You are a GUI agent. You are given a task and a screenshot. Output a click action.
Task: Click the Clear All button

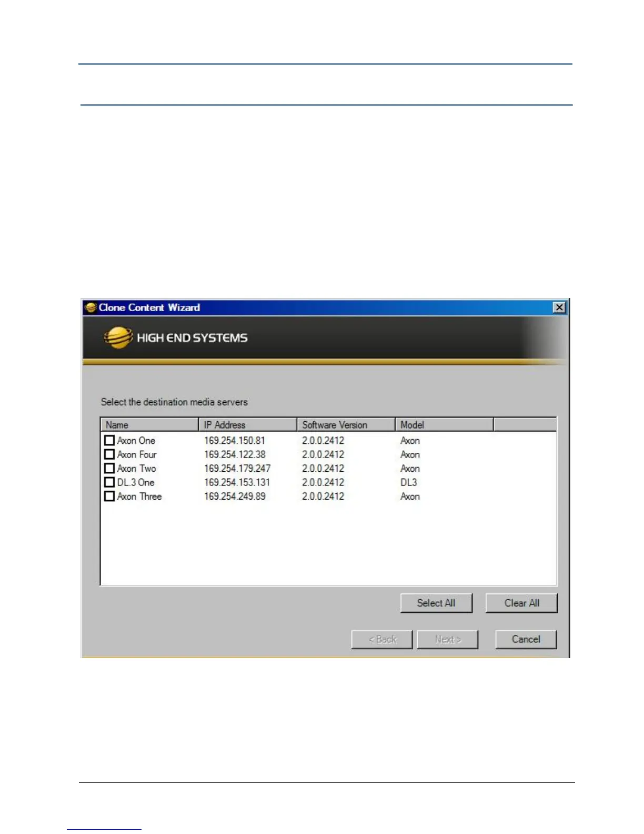(521, 603)
